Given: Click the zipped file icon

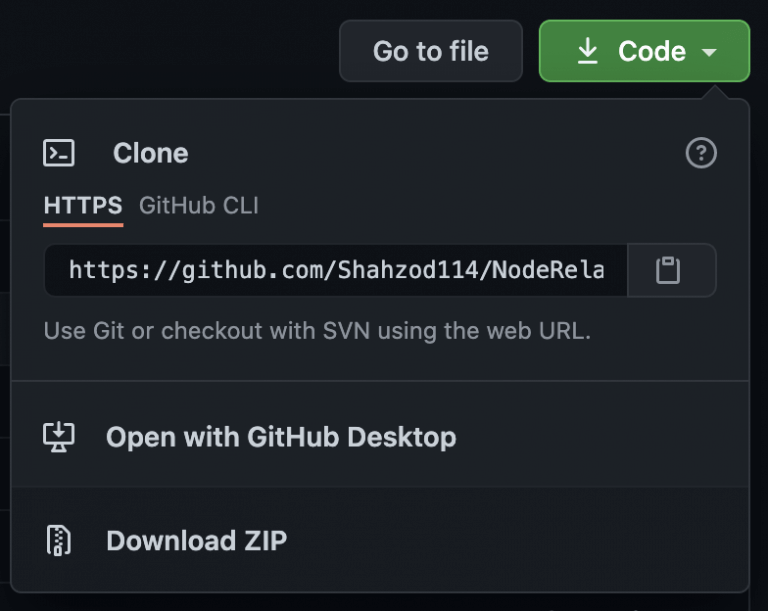Looking at the screenshot, I should (59, 541).
